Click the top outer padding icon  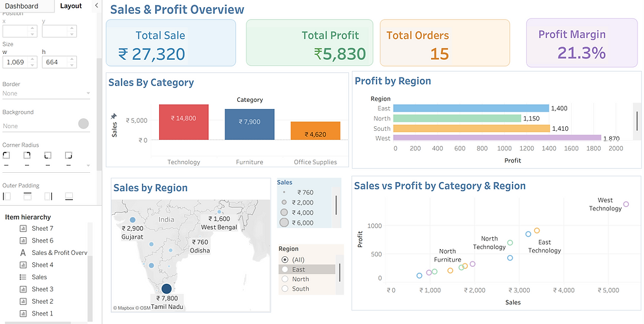[28, 197]
